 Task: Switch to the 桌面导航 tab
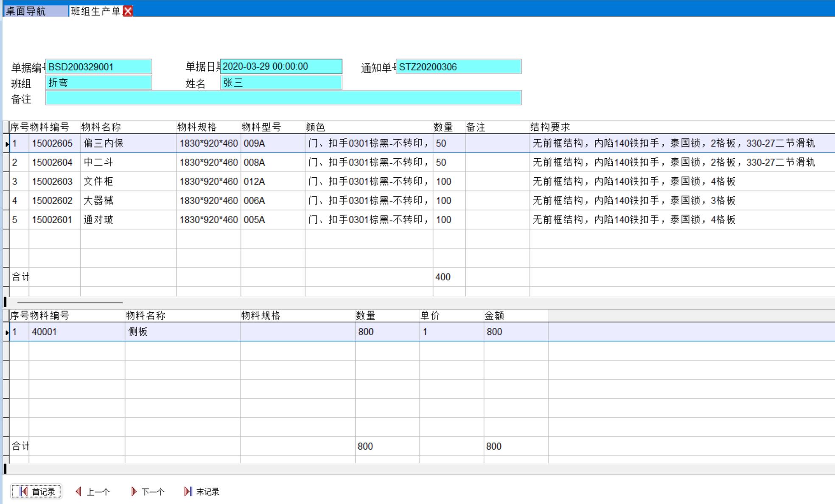pyautogui.click(x=26, y=11)
